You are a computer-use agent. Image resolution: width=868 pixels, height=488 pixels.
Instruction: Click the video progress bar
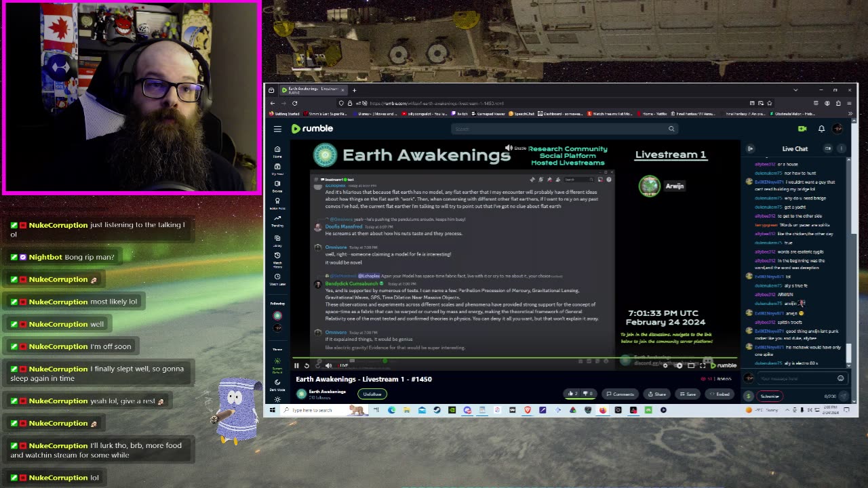(x=515, y=358)
